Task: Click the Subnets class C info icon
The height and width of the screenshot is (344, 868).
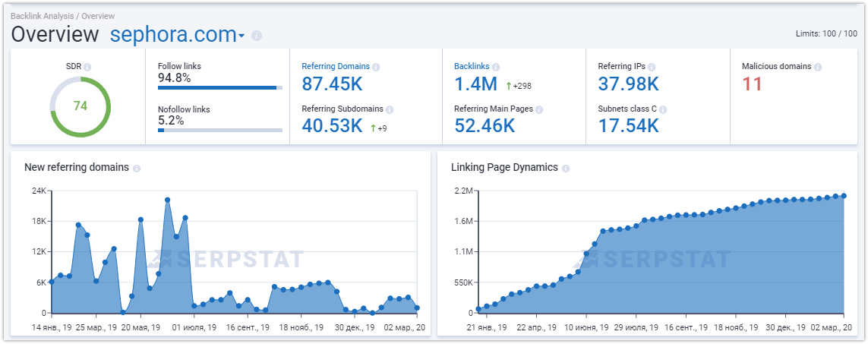Action: click(x=663, y=109)
